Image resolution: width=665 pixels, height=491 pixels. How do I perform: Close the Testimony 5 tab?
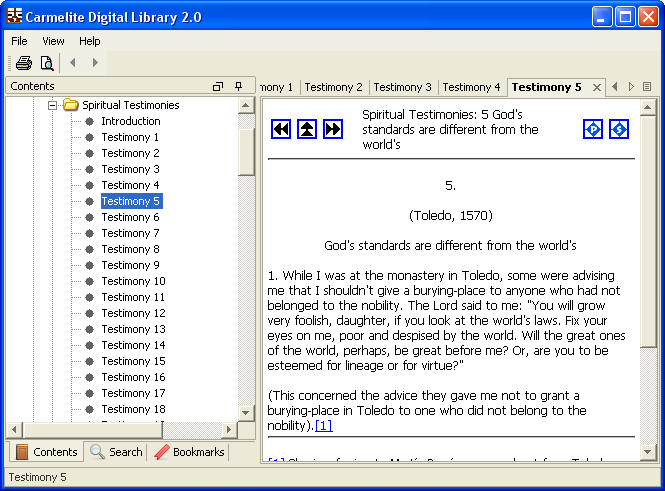pyautogui.click(x=597, y=88)
